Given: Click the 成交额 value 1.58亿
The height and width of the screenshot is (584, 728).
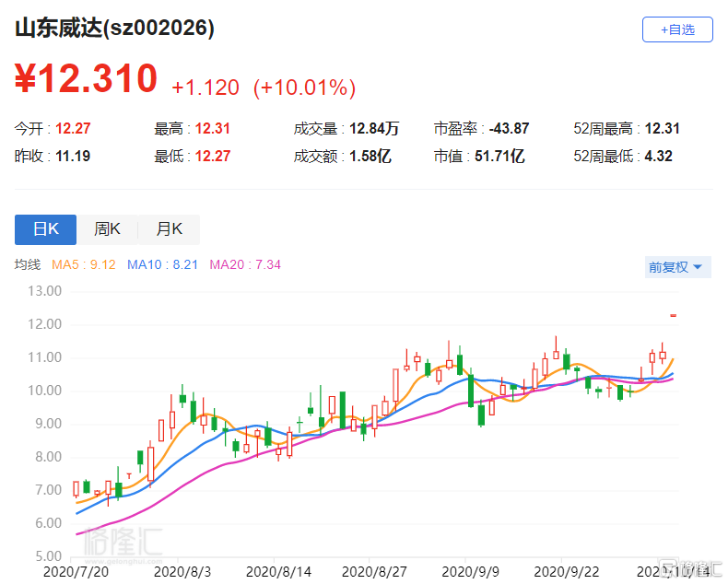Looking at the screenshot, I should 370,157.
